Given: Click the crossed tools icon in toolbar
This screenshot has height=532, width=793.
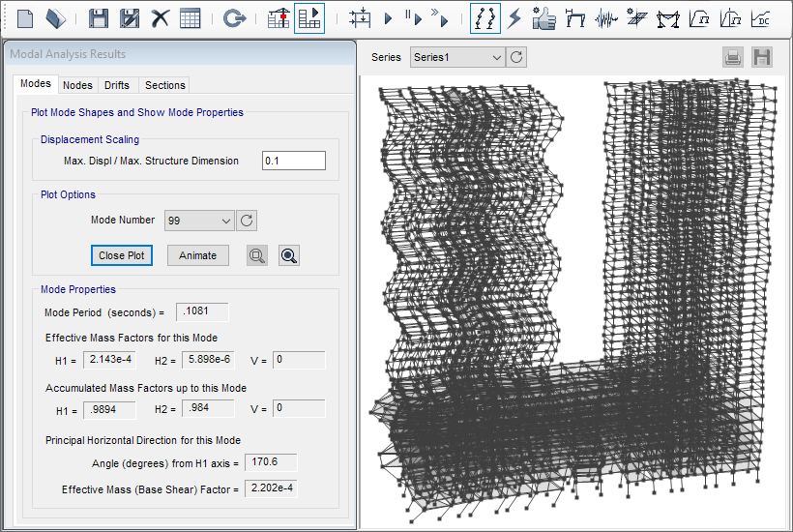Looking at the screenshot, I should (x=160, y=17).
